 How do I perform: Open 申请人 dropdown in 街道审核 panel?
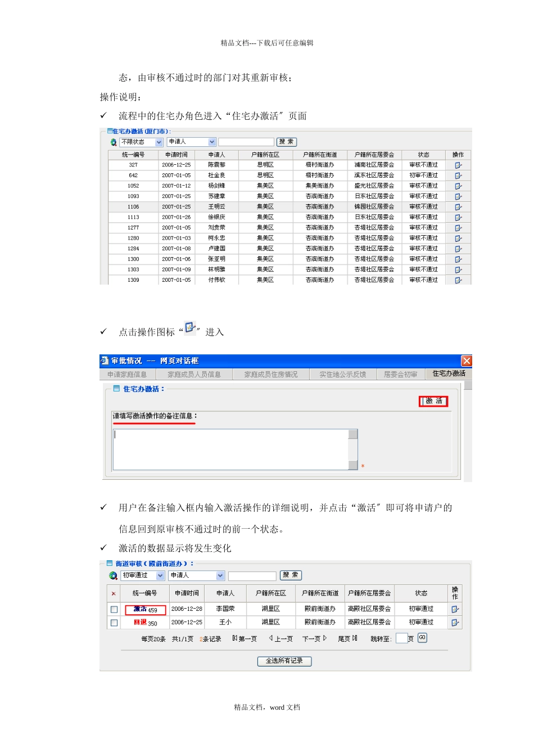coord(197,575)
